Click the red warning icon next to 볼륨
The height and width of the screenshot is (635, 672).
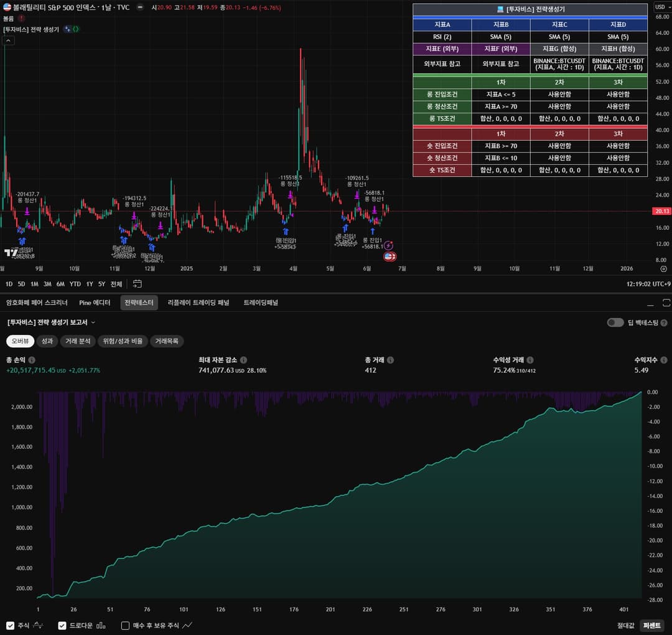click(x=21, y=19)
